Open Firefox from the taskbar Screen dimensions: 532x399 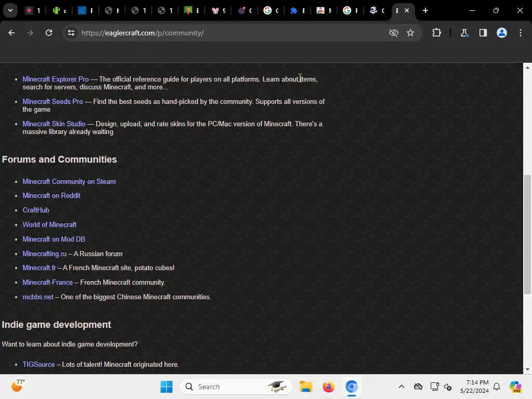click(x=328, y=387)
